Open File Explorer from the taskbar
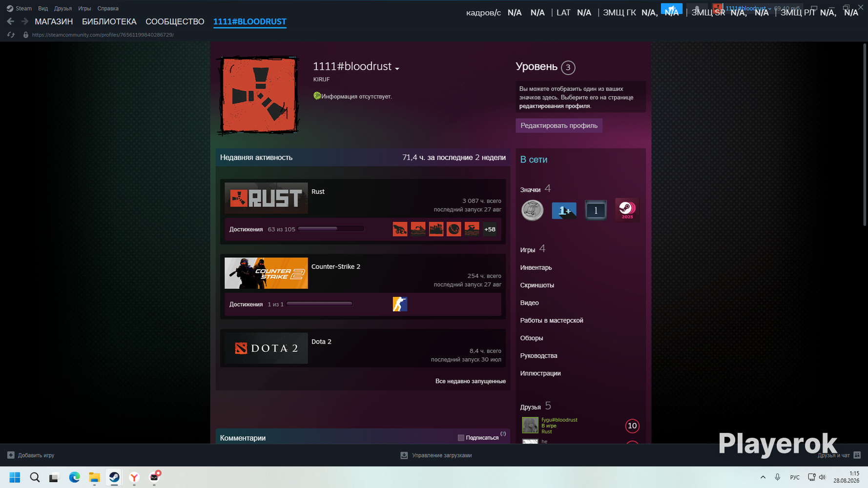The width and height of the screenshot is (868, 488). click(x=94, y=477)
